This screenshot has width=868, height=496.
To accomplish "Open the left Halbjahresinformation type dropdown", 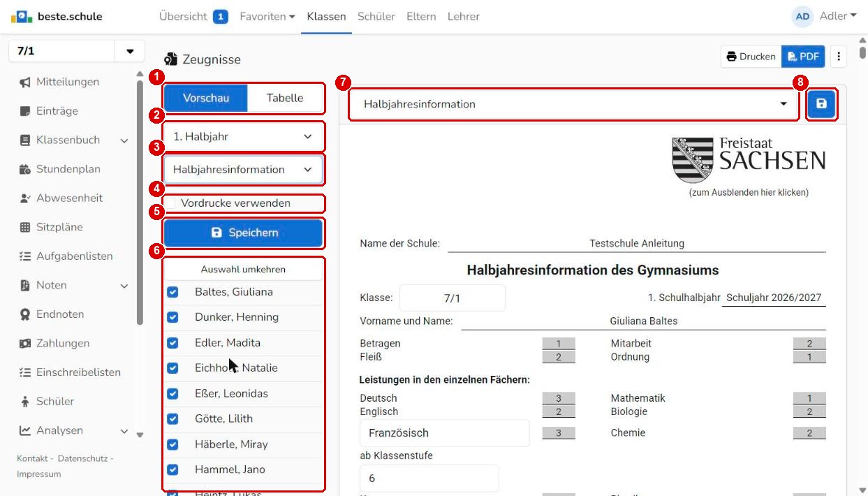I will tap(243, 170).
